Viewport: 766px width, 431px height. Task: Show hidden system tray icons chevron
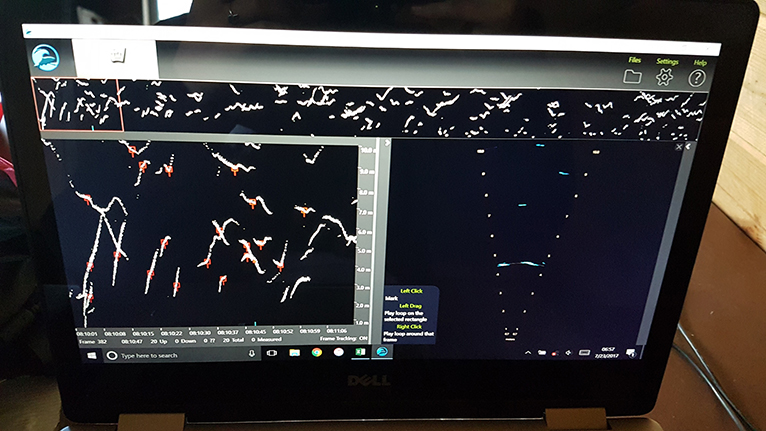529,353
